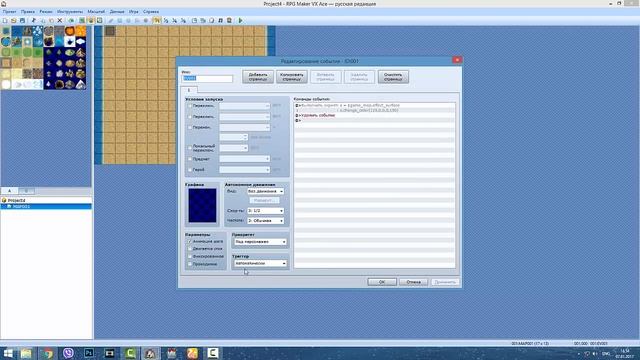The width and height of the screenshot is (640, 360).
Task: Select the Delete Event command line
Action: coord(375,116)
